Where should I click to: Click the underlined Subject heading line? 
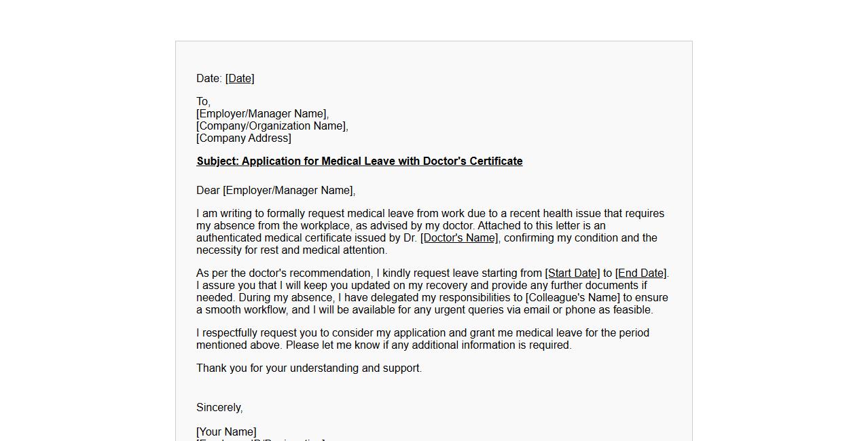[x=359, y=161]
